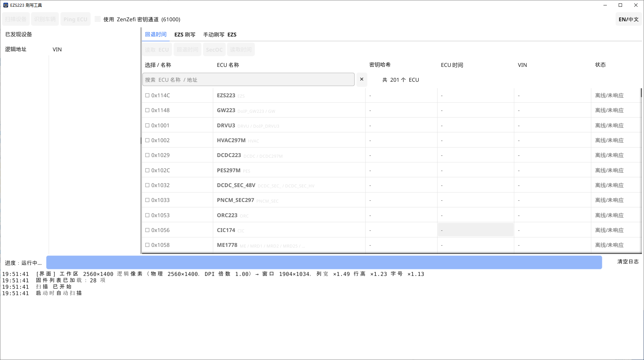This screenshot has height=360, width=644.
Task: Focus the ECU name/address search field
Action: tap(248, 79)
